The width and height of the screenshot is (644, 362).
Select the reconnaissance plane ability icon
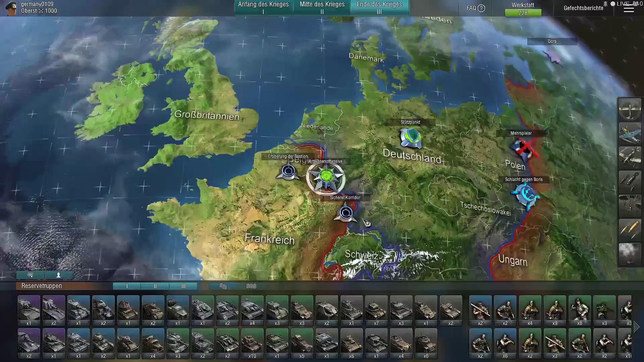click(630, 109)
